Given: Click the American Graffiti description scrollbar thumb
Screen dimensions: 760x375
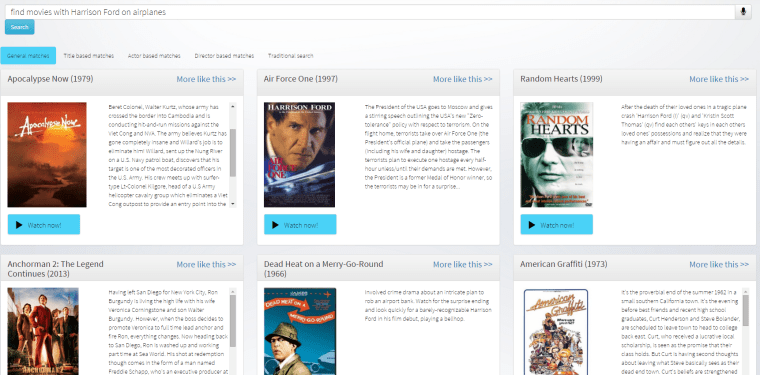Looking at the screenshot, I should coord(745,310).
